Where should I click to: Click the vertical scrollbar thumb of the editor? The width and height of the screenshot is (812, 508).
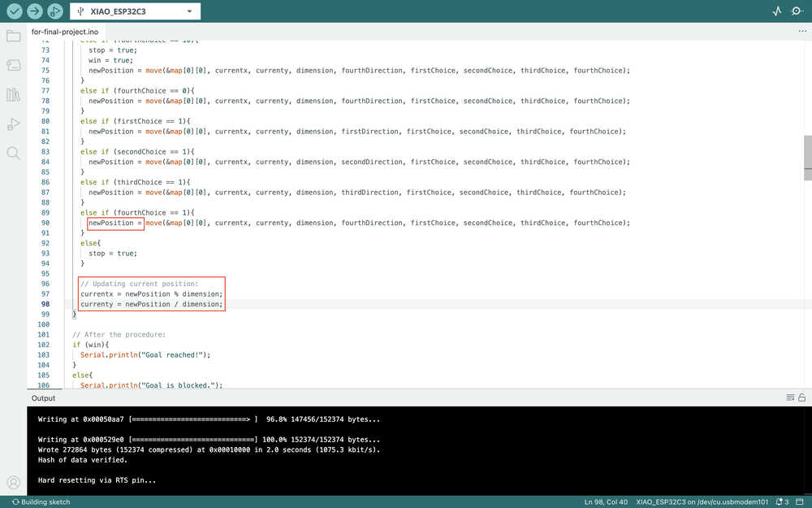pos(807,158)
